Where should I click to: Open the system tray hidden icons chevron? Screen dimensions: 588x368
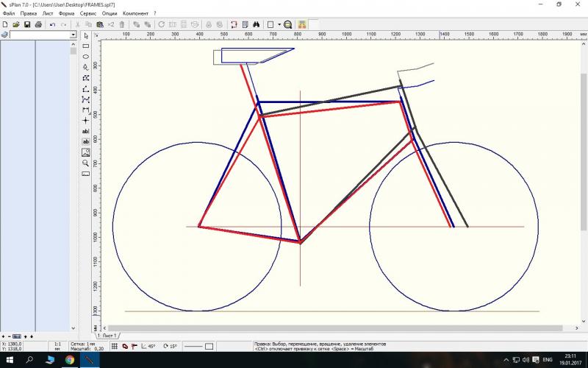pos(506,360)
